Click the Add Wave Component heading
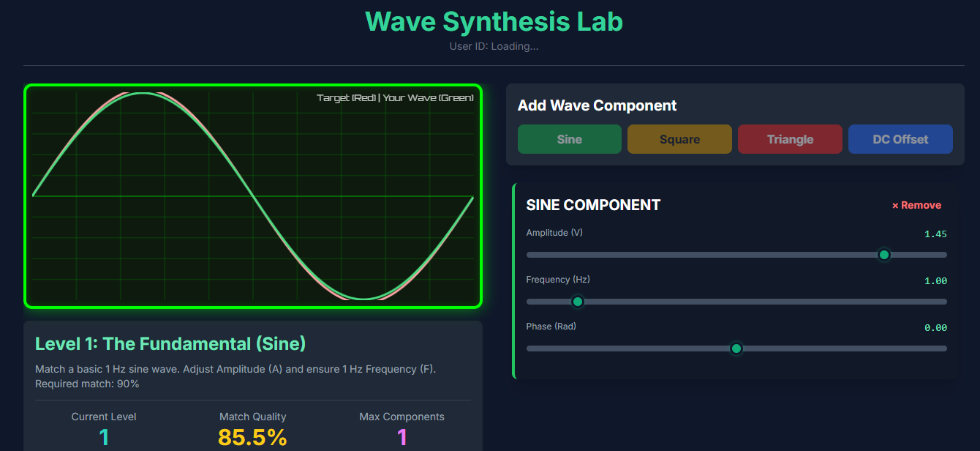980x451 pixels. [x=598, y=105]
